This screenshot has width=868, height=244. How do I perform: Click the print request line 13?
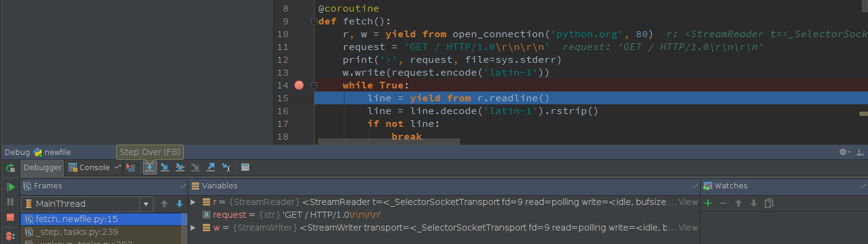click(452, 60)
